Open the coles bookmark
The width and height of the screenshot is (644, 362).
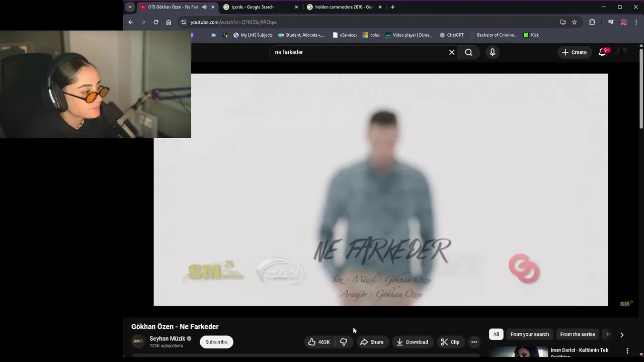(x=371, y=35)
